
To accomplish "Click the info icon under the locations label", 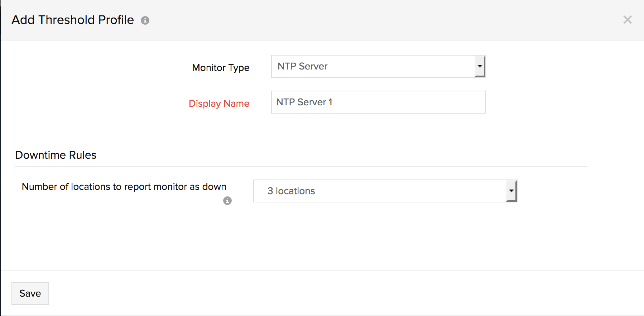I will click(x=227, y=201).
